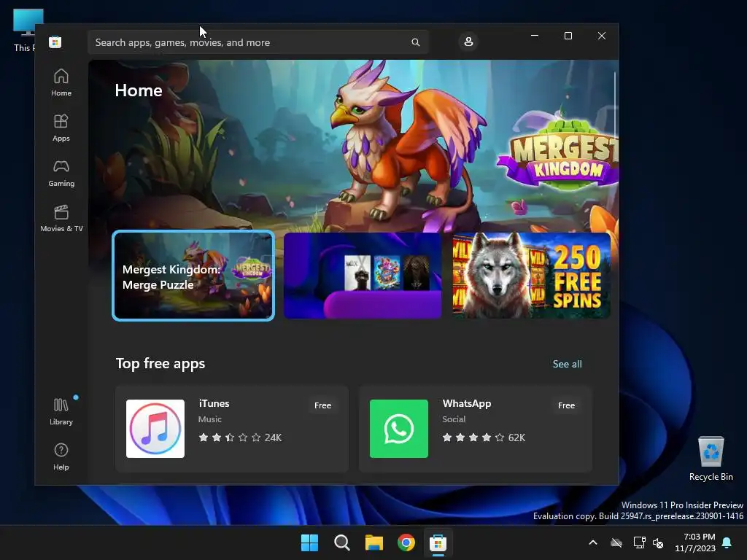Select the Mergest Kingdom: Merge Puzzle card
The width and height of the screenshot is (747, 560).
pyautogui.click(x=193, y=276)
